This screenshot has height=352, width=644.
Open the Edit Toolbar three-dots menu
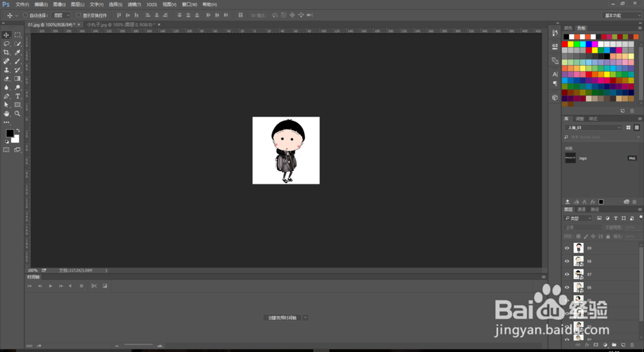[6, 122]
